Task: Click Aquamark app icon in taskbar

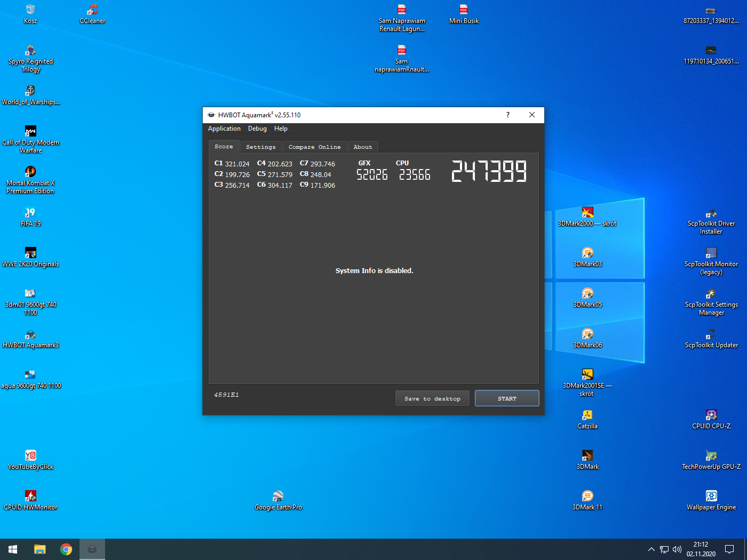Action: pos(92,549)
